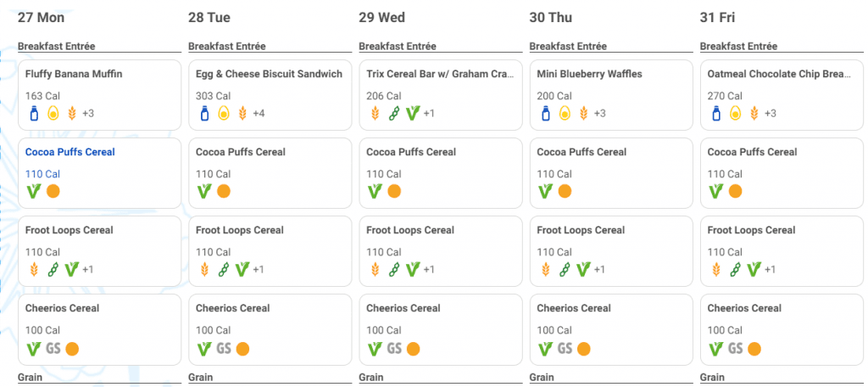This screenshot has width=868, height=387.
Task: Select the 28 Tue day header
Action: coord(209,18)
